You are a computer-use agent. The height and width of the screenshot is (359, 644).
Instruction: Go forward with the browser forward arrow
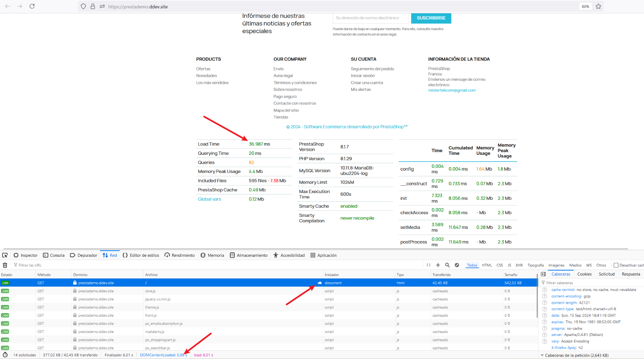20,6
